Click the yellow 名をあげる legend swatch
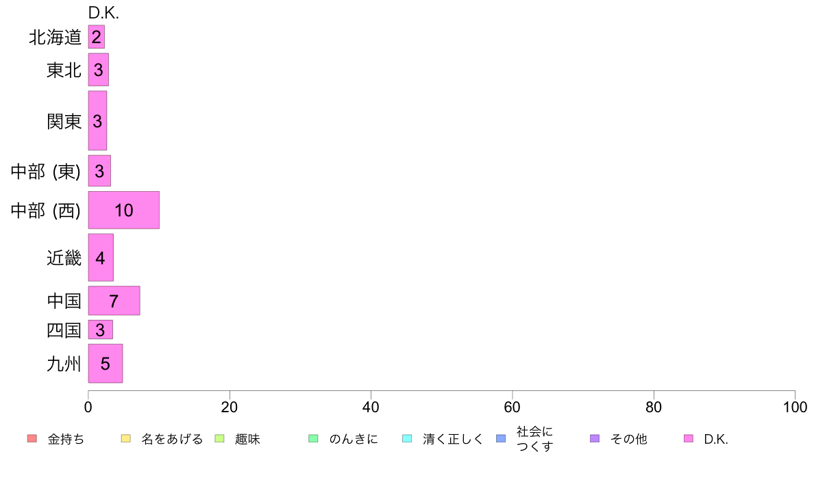This screenshot has width=814, height=504. click(x=125, y=438)
